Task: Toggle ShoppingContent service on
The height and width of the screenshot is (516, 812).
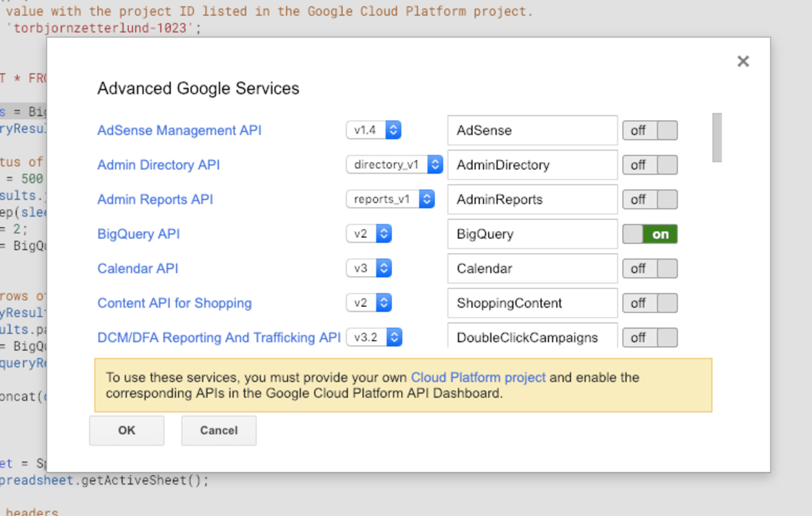Action: [650, 304]
